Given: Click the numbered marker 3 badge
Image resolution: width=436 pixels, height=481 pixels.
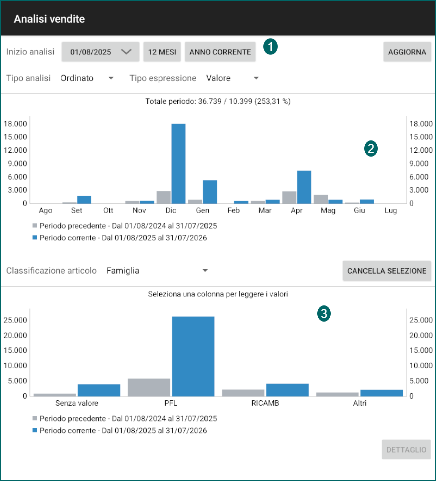Looking at the screenshot, I should click(x=324, y=314).
